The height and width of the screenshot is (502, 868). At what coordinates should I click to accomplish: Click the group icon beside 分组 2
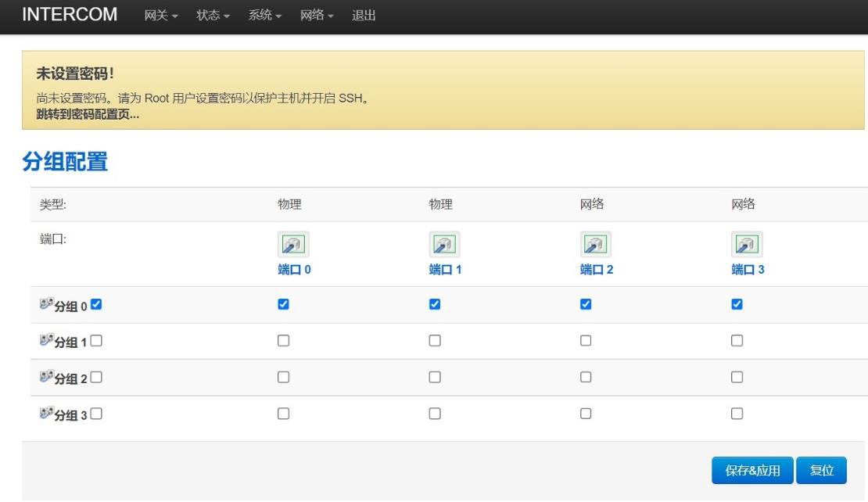click(45, 378)
